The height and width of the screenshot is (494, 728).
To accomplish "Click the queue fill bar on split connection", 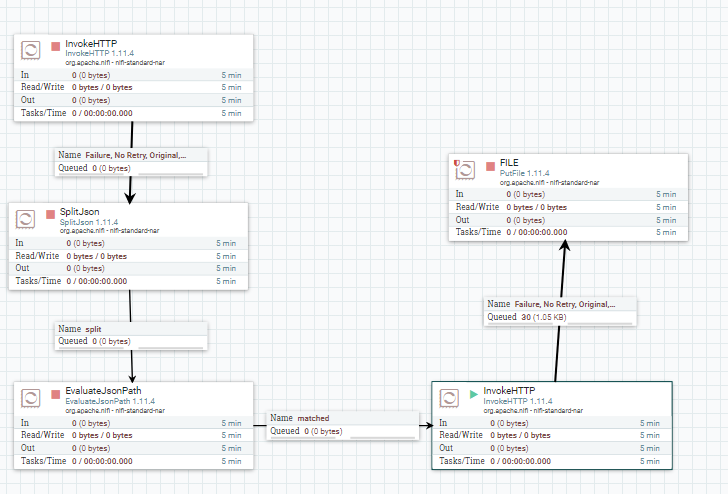I will pyautogui.click(x=170, y=346).
